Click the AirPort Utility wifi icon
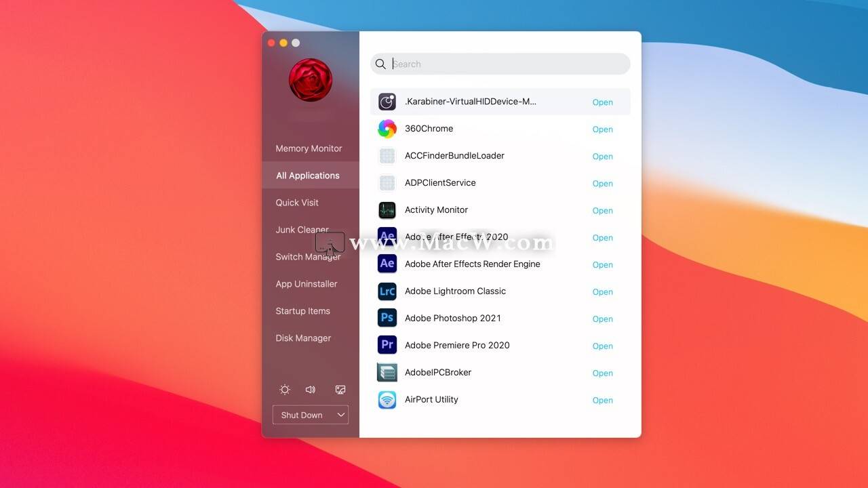Viewport: 868px width, 488px height. [x=387, y=400]
